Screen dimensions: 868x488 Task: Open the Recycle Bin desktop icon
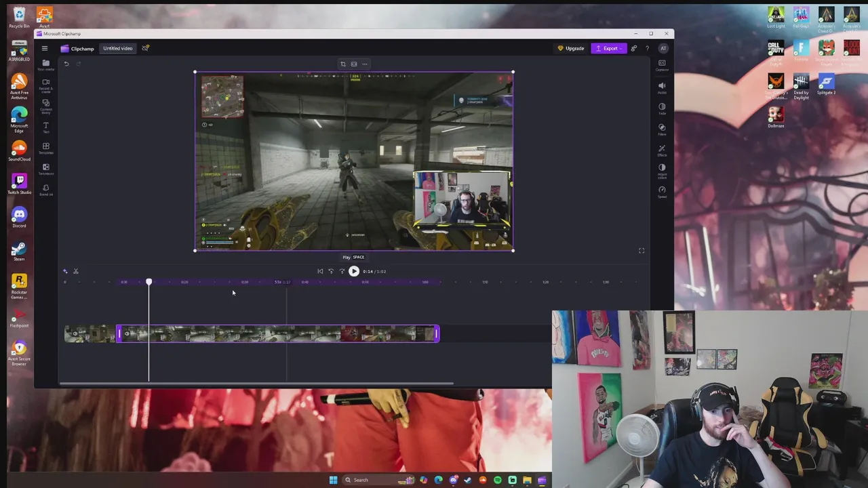tap(19, 18)
